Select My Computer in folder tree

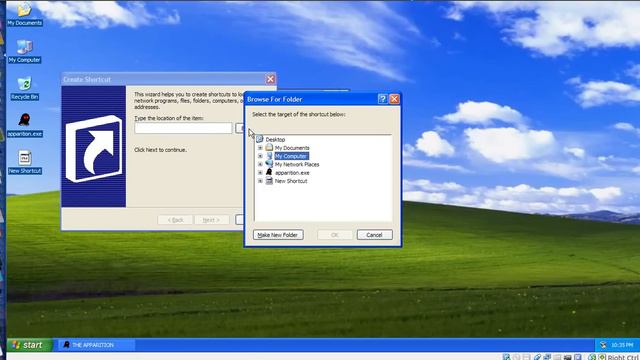291,156
